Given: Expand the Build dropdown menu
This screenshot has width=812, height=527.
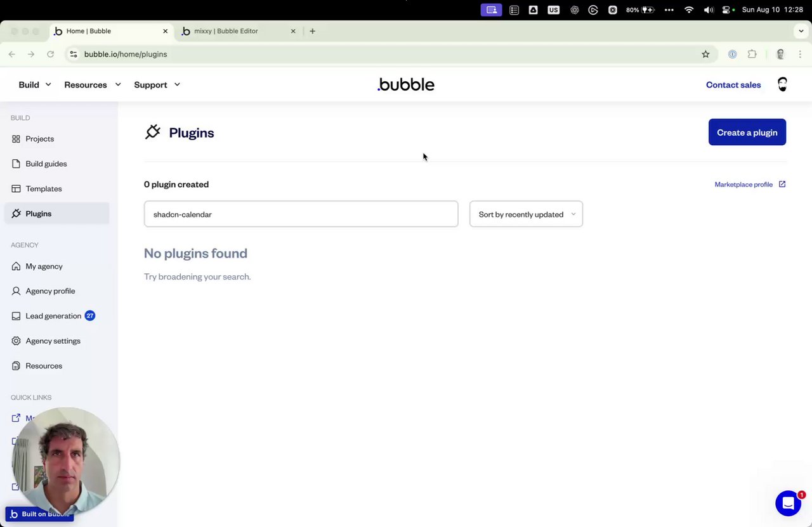Looking at the screenshot, I should click(x=35, y=85).
